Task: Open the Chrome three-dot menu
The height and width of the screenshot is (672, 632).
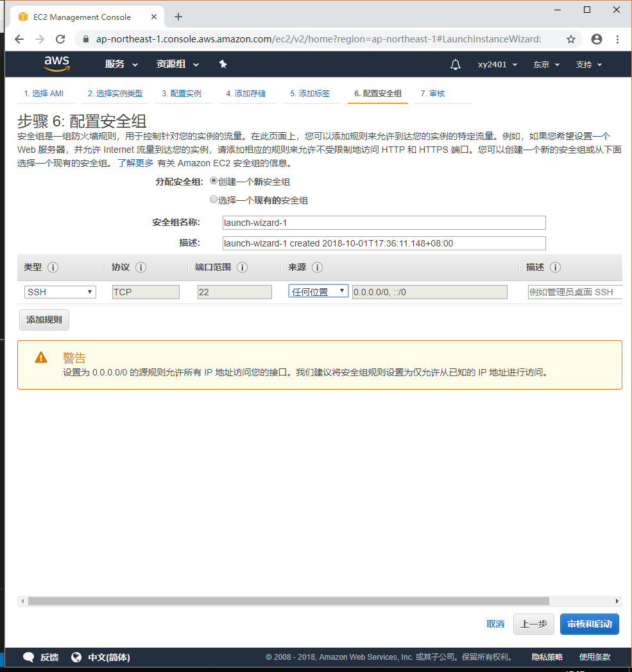Action: tap(617, 39)
